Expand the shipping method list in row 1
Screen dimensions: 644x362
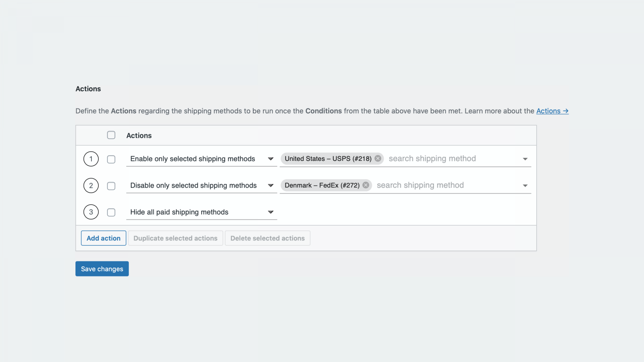point(525,159)
